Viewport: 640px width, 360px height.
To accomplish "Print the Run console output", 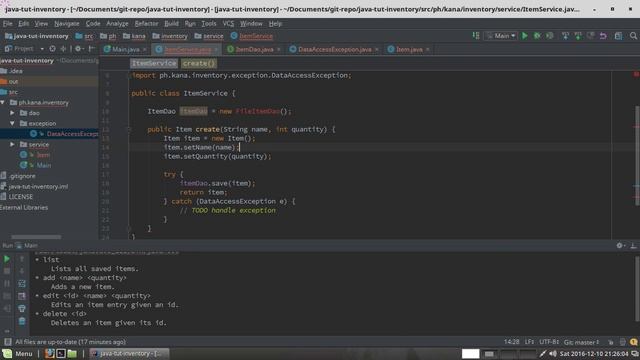I will click(22, 309).
